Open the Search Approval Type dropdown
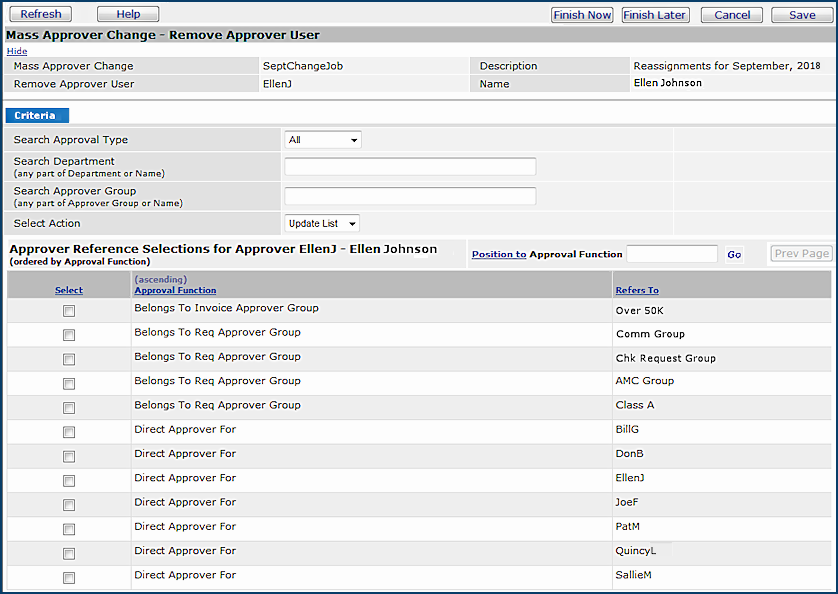838x594 pixels. point(322,140)
